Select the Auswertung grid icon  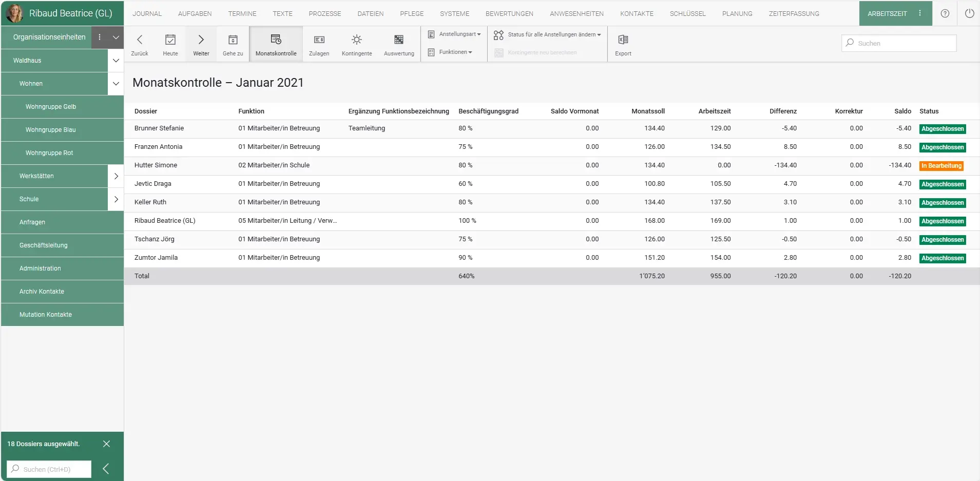coord(399,40)
